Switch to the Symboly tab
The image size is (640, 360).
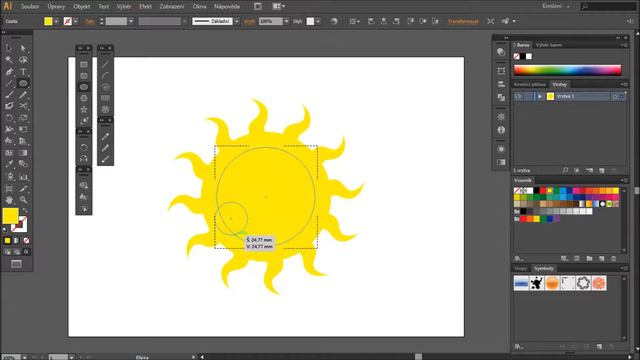(x=544, y=268)
